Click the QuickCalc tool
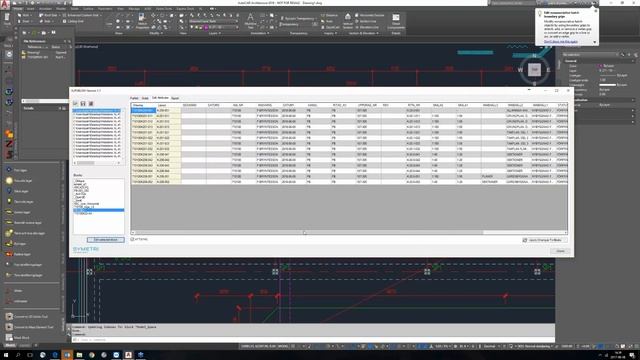The width and height of the screenshot is (640, 360). (x=331, y=27)
